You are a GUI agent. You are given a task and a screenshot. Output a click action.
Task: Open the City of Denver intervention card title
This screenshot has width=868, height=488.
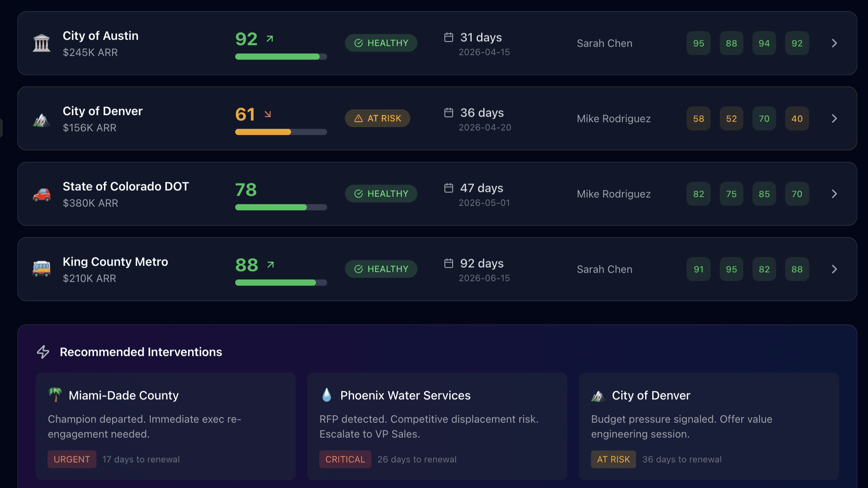[651, 396]
